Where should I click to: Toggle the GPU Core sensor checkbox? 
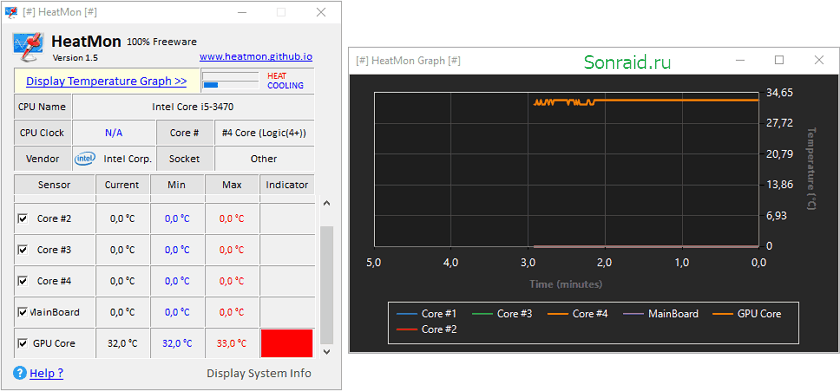point(23,343)
